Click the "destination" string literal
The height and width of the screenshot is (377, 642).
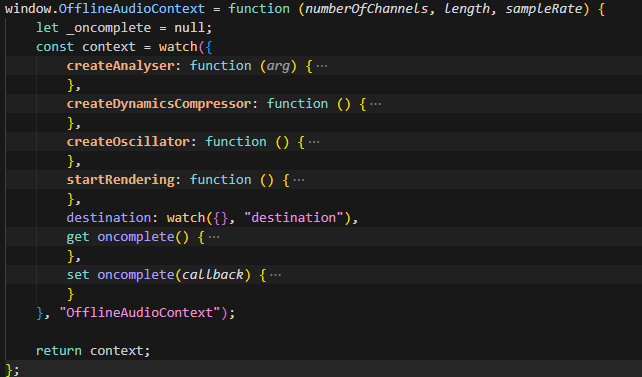tap(294, 218)
